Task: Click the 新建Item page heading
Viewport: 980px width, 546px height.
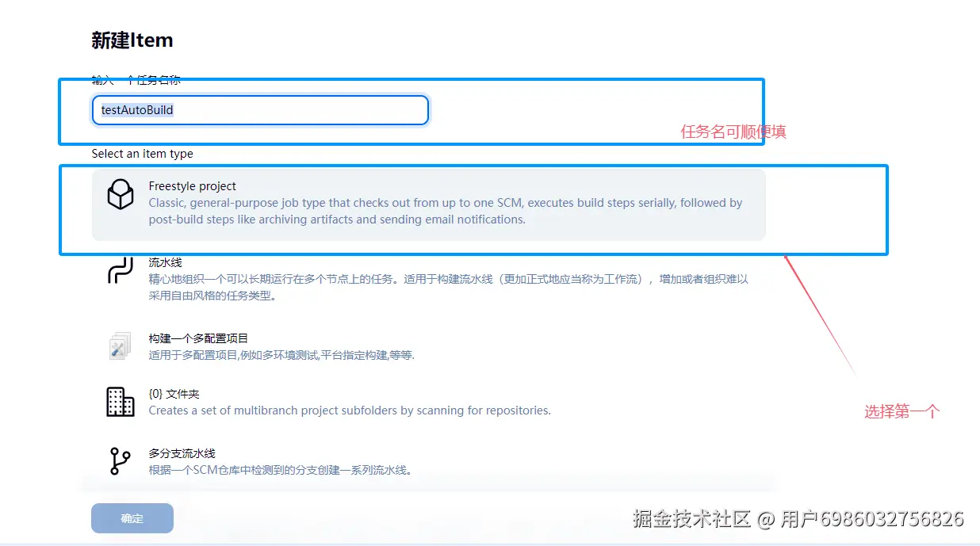Action: [x=132, y=40]
